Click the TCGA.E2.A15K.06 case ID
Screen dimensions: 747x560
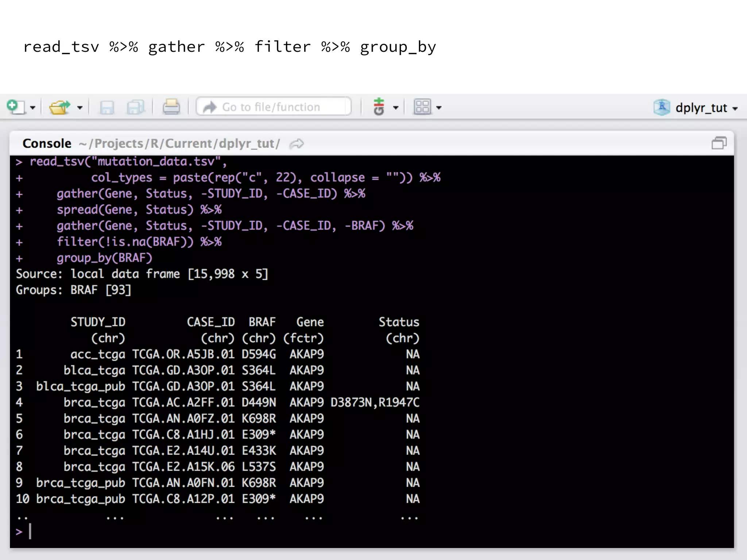click(x=183, y=466)
